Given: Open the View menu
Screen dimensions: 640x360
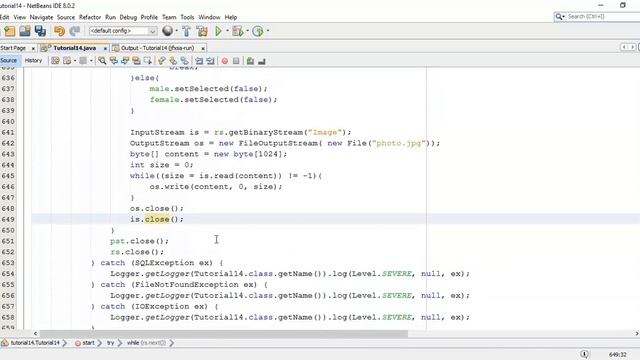Looking at the screenshot, I should (19, 17).
